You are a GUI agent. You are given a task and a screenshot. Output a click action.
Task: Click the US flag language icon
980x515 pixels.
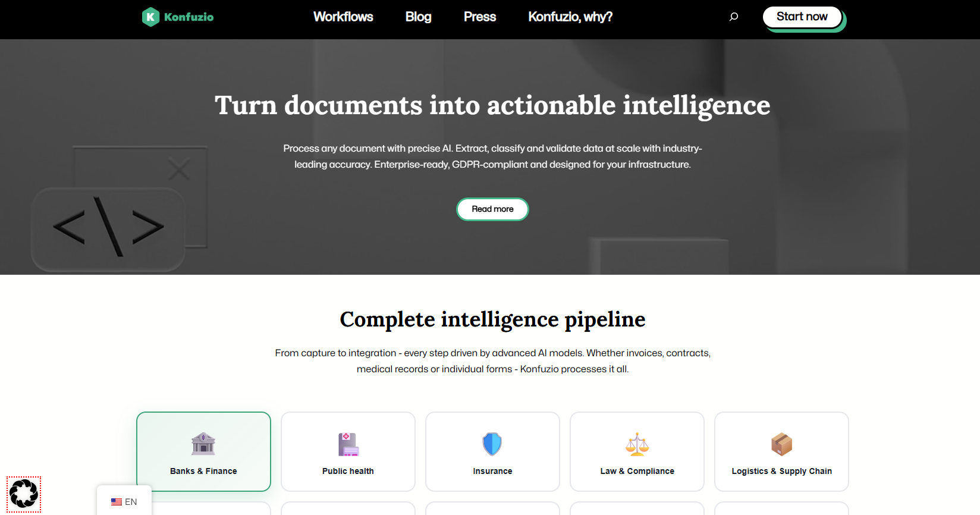click(117, 502)
